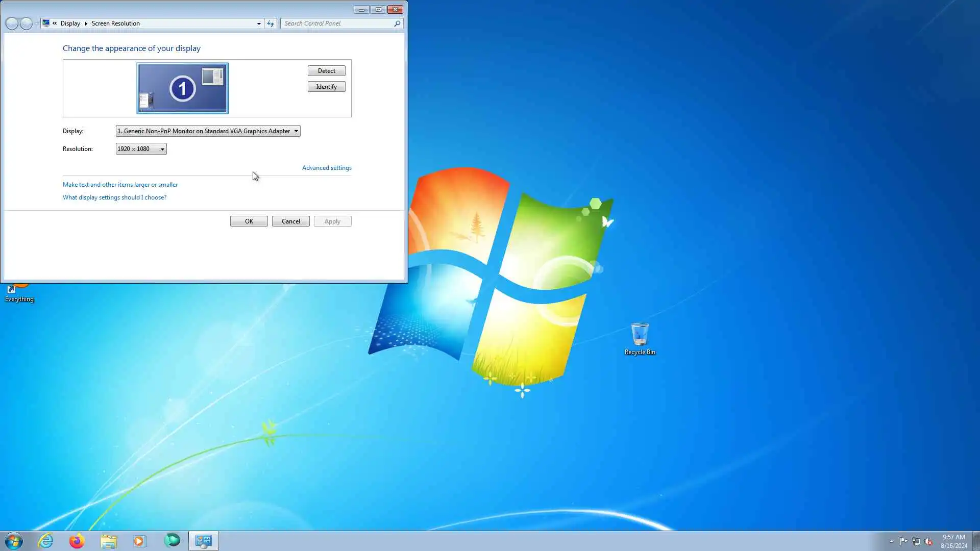The width and height of the screenshot is (980, 551).
Task: Launch Firefox from the taskbar
Action: pos(77,541)
